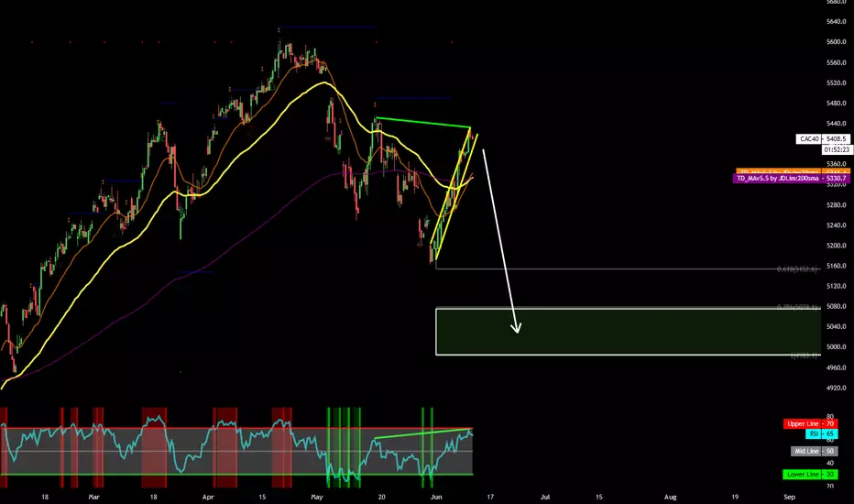Image resolution: width=854 pixels, height=504 pixels.
Task: Click the 5560.0 price axis value
Action: (836, 62)
